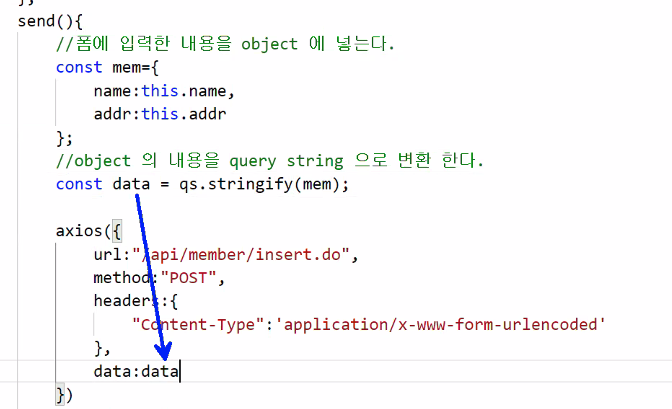Click the 'headers:{' line
This screenshot has height=409, width=672.
[135, 301]
